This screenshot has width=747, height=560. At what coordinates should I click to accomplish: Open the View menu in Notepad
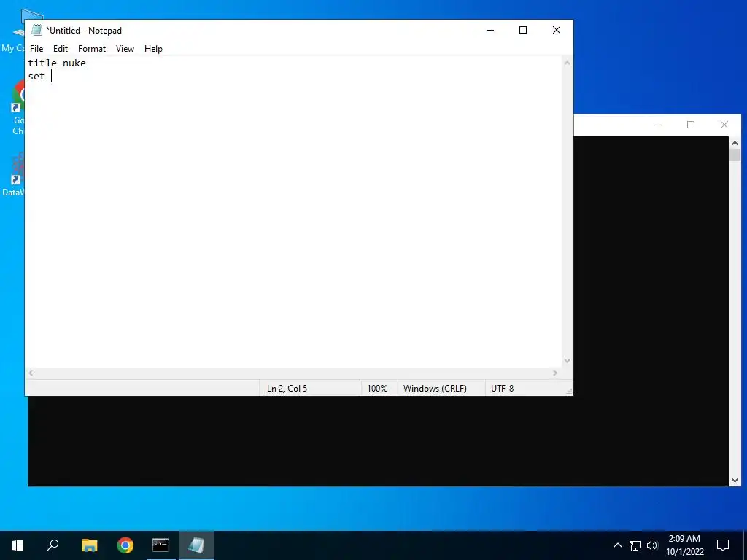[125, 49]
